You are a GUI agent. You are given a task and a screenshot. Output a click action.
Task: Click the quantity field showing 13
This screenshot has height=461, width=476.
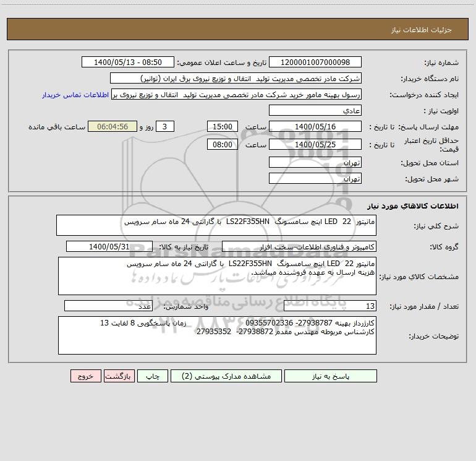(330, 306)
